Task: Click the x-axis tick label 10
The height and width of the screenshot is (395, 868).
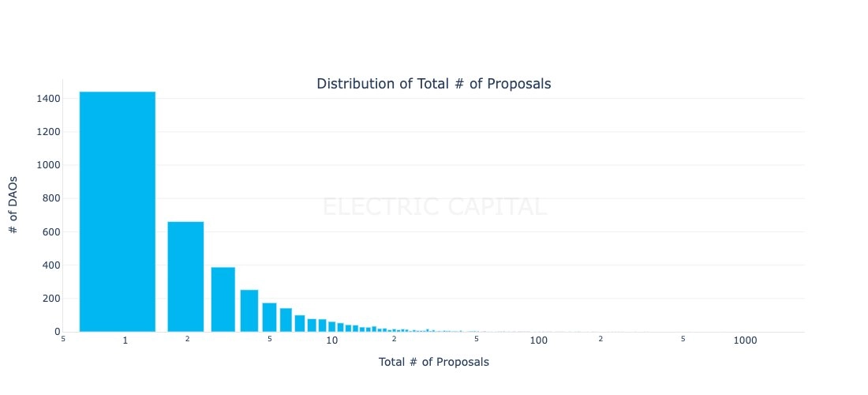Action: (x=331, y=340)
